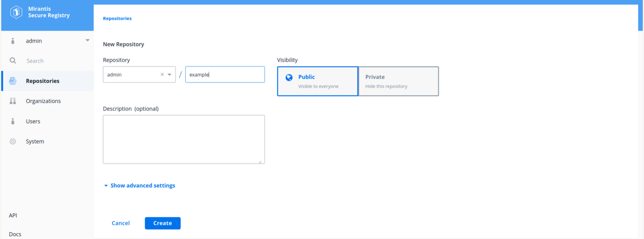This screenshot has width=644, height=239.
Task: Clear the admin namespace selection
Action: tap(162, 74)
